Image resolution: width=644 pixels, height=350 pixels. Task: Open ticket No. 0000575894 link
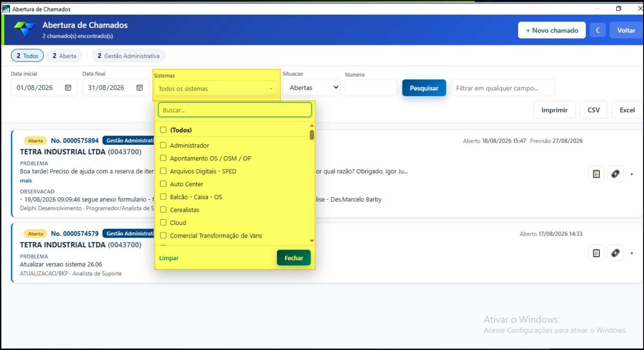75,140
